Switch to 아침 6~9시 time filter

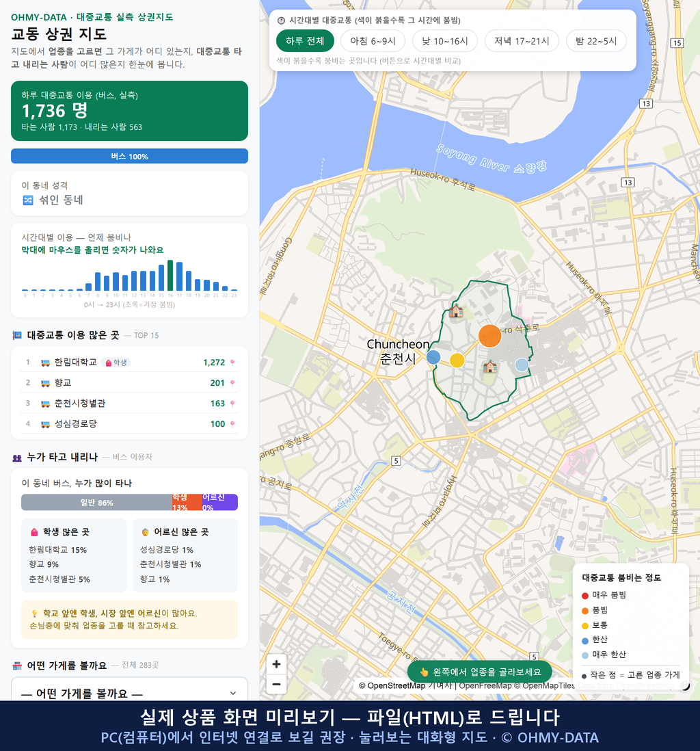pyautogui.click(x=373, y=41)
